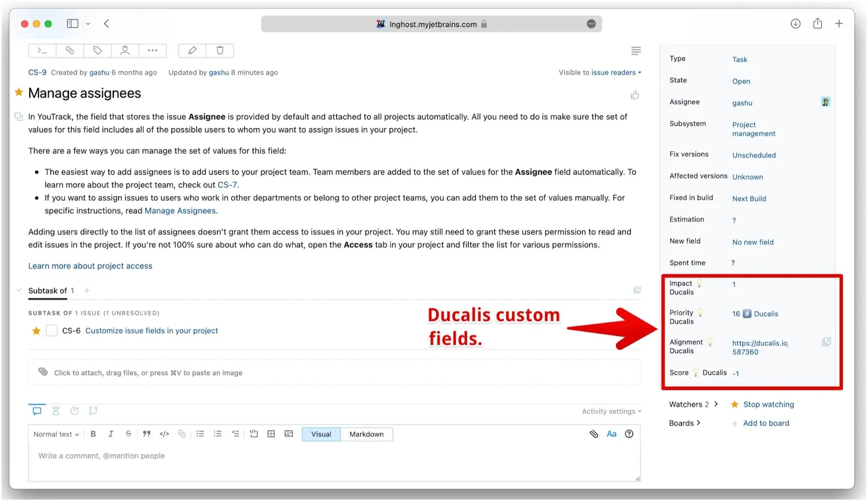This screenshot has width=868, height=501.
Task: Edit the issue with the pencil icon
Action: 192,50
